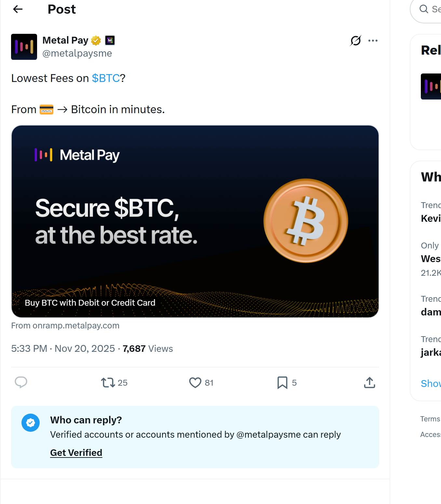
Task: Go back using the arrow at top left
Action: (x=18, y=9)
